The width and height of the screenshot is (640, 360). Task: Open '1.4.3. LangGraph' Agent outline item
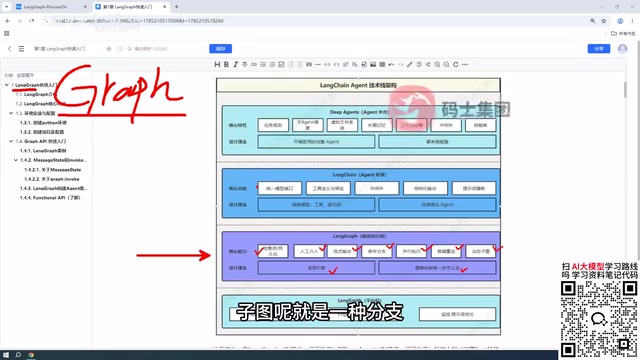pos(53,188)
